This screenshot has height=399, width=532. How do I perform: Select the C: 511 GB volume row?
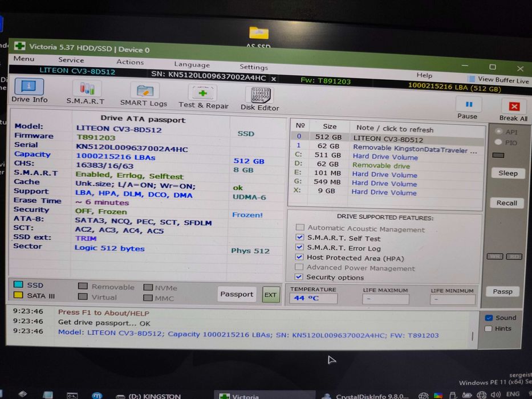(386, 156)
